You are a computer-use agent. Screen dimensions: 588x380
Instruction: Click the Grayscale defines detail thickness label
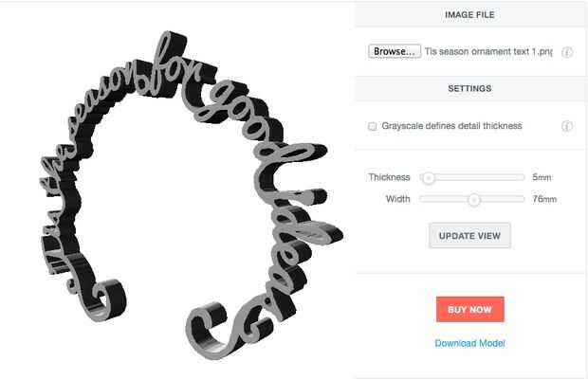(451, 126)
